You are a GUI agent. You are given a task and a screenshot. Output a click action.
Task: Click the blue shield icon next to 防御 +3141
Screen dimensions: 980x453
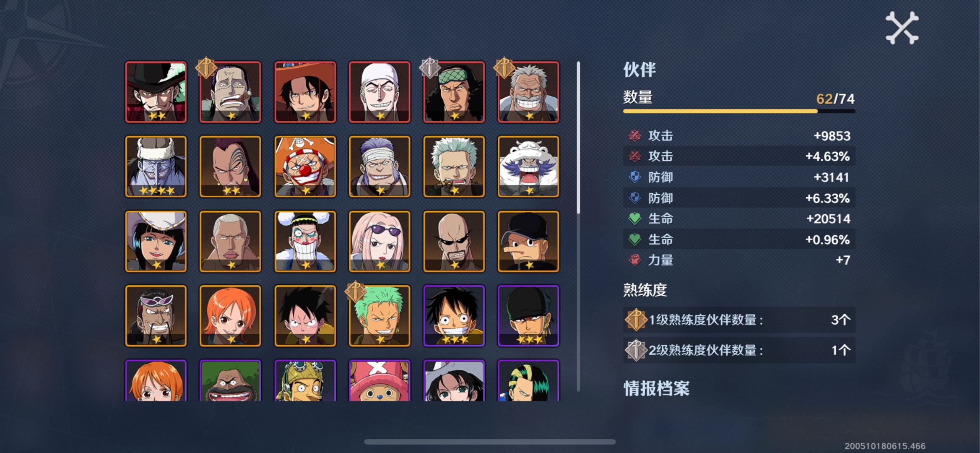(x=635, y=177)
